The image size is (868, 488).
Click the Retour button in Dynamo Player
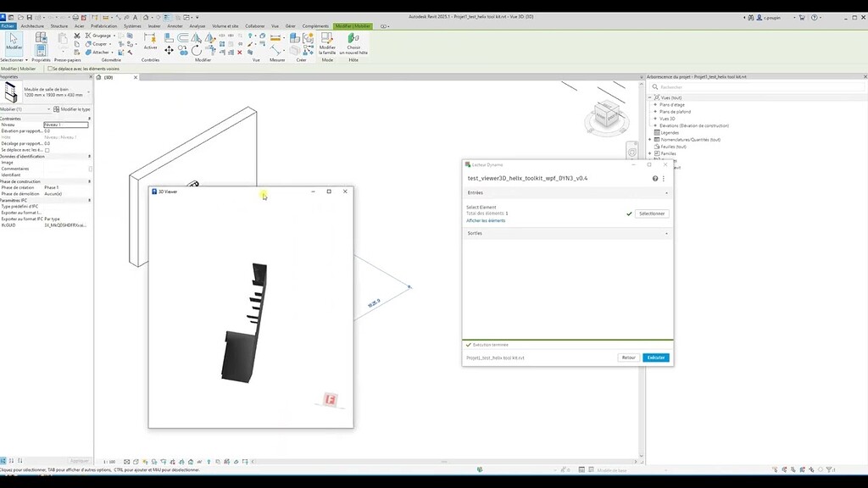tap(629, 358)
